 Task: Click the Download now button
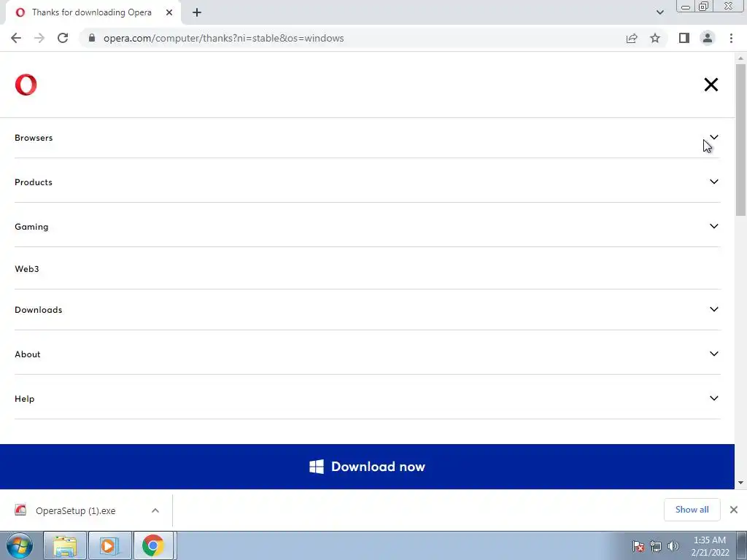(368, 467)
